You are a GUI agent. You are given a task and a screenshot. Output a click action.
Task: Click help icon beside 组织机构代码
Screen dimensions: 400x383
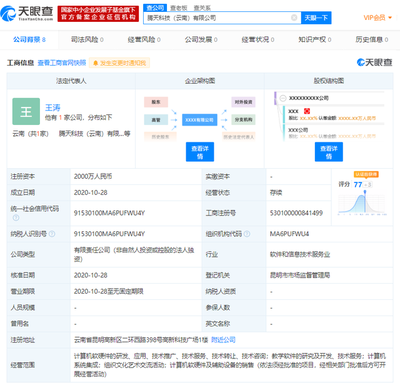[x=247, y=234]
